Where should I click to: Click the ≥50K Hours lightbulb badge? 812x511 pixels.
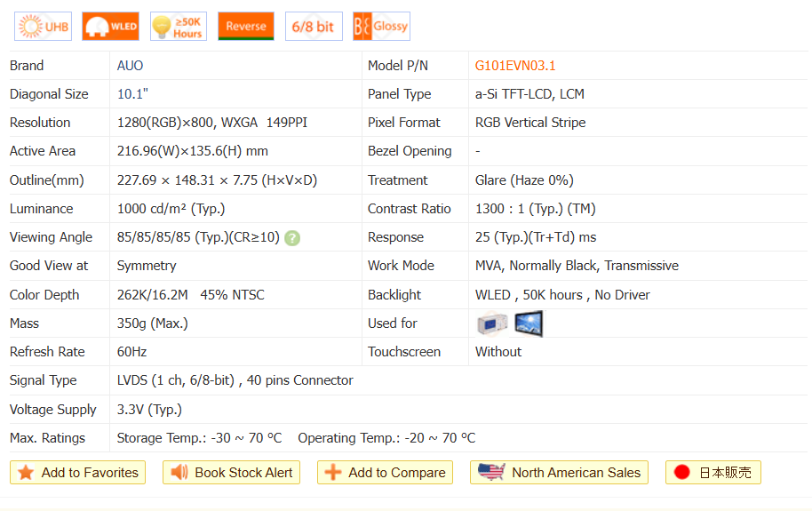(x=179, y=27)
